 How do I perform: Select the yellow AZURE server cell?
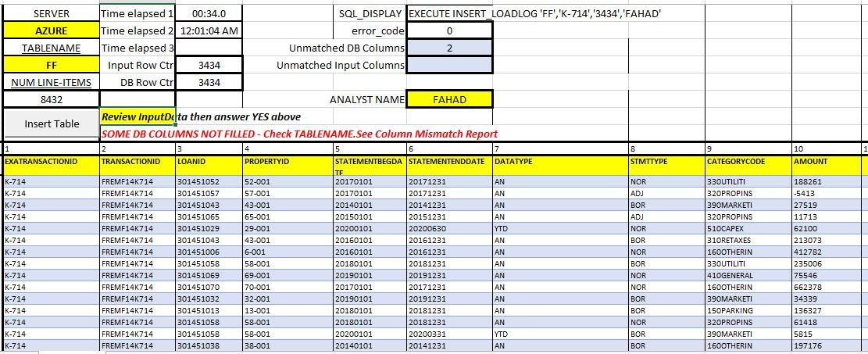[x=51, y=30]
